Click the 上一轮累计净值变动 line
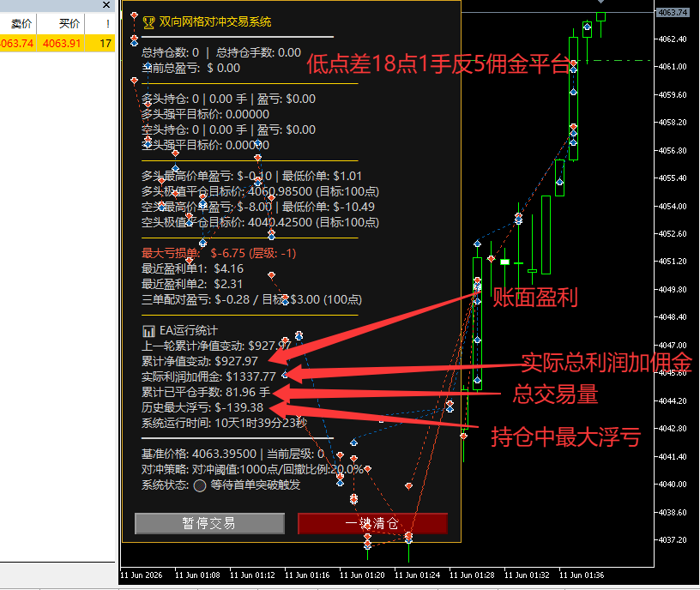 (216, 346)
